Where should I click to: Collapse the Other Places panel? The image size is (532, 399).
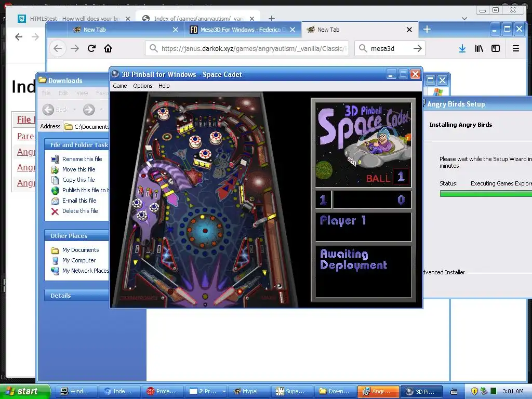77,236
